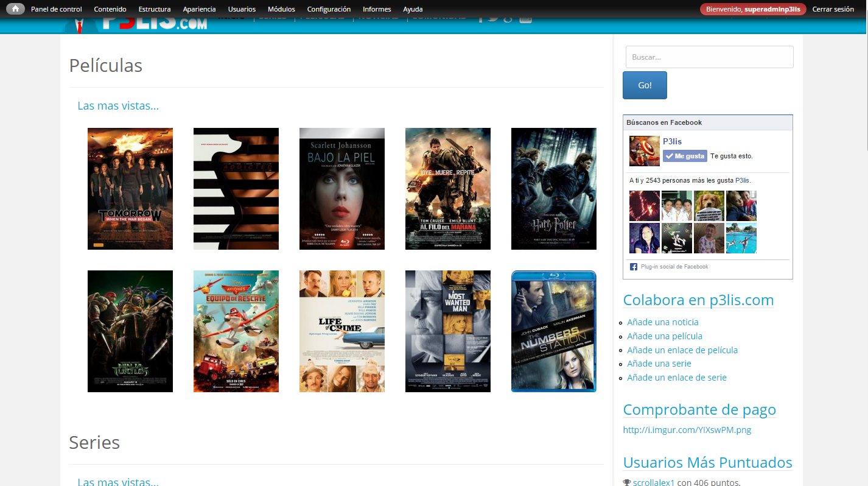
Task: Click the Comprobante de pago heading
Action: (x=699, y=410)
